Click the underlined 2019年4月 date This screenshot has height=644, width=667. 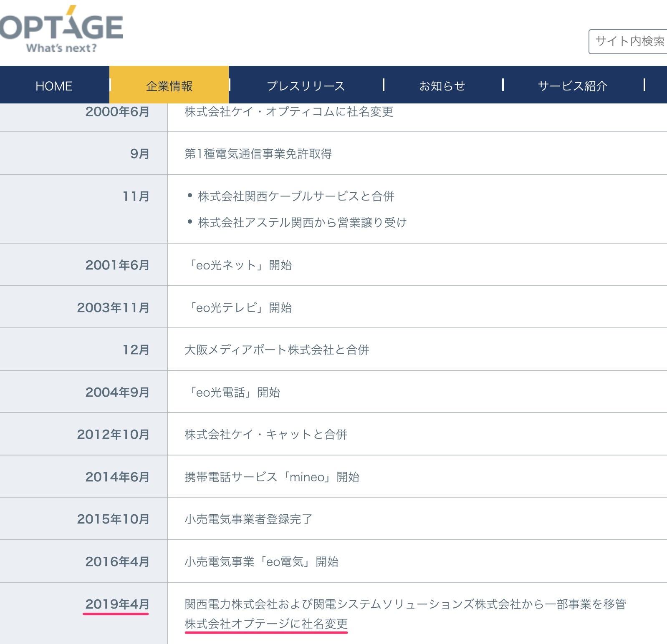(x=117, y=604)
